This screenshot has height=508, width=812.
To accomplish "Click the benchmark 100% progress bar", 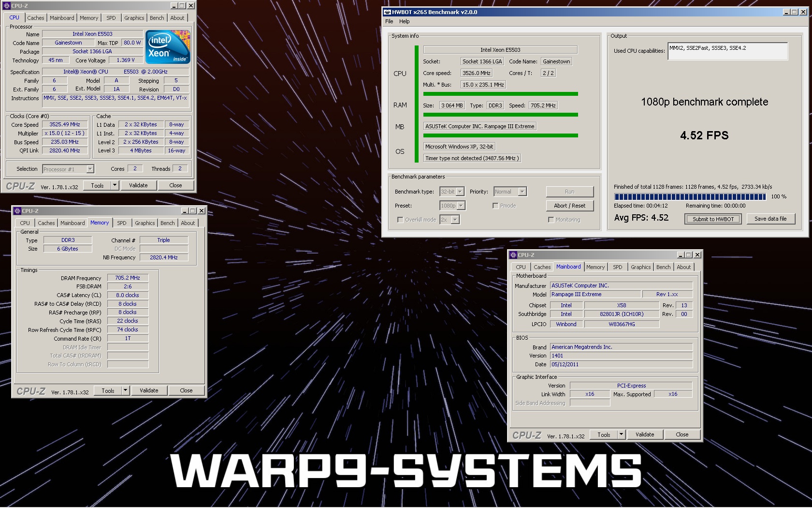I will 690,196.
